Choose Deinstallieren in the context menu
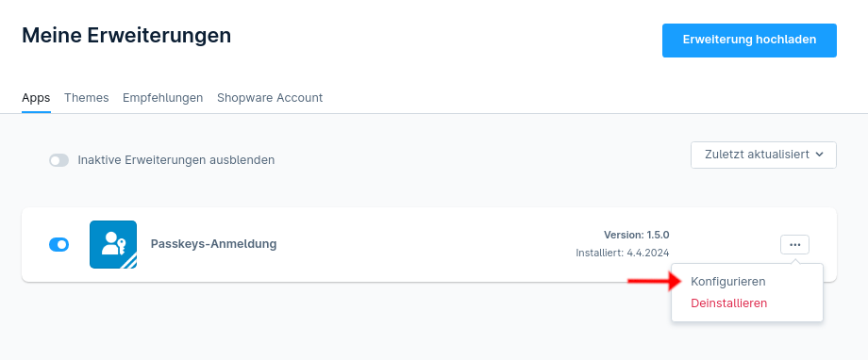The image size is (868, 360). 729,303
